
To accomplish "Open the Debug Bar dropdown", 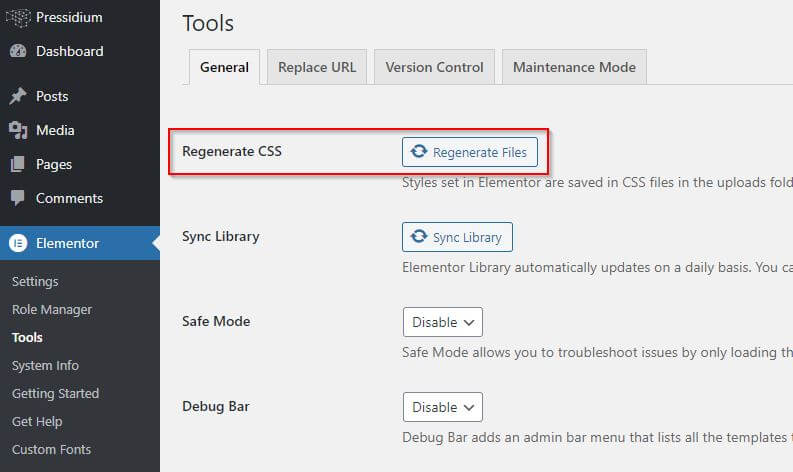I will click(x=443, y=407).
